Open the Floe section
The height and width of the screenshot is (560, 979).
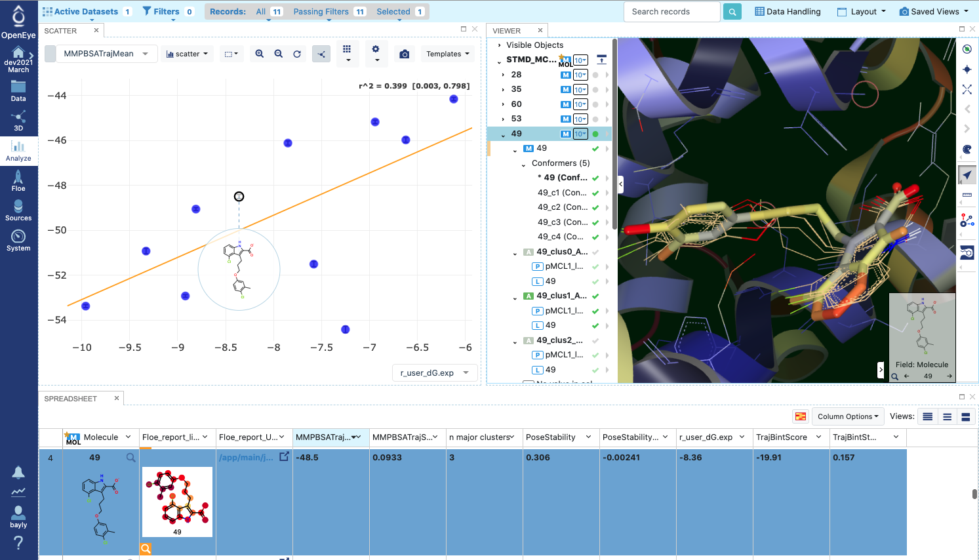[18, 180]
